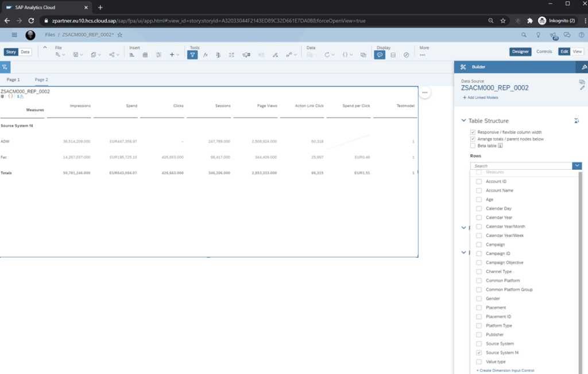Check the Account ID dimension
Image resolution: width=588 pixels, height=374 pixels.
pyautogui.click(x=479, y=181)
